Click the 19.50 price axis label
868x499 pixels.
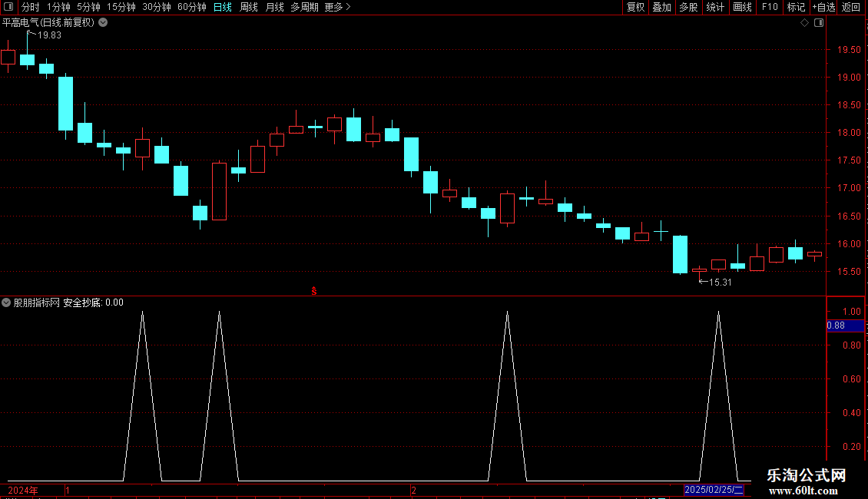(849, 50)
